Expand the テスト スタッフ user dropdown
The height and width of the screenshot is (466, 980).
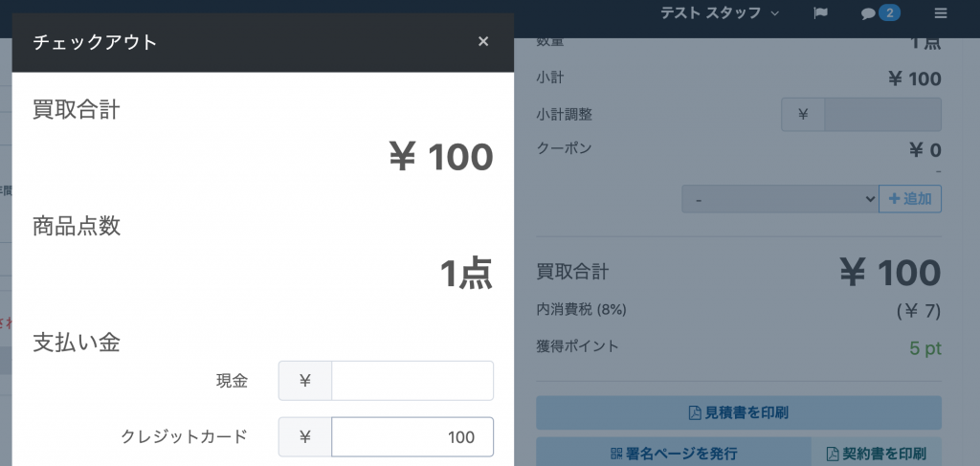coord(720,13)
